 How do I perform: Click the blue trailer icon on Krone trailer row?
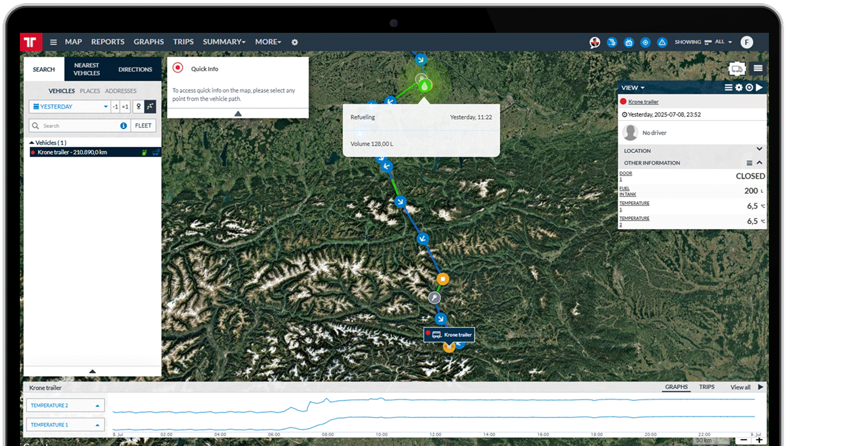click(x=156, y=152)
